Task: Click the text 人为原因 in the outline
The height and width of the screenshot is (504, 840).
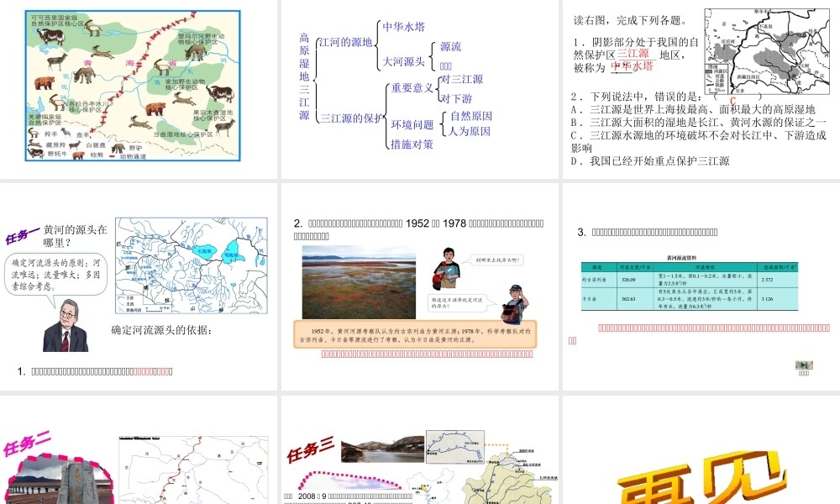Action: pyautogui.click(x=470, y=131)
